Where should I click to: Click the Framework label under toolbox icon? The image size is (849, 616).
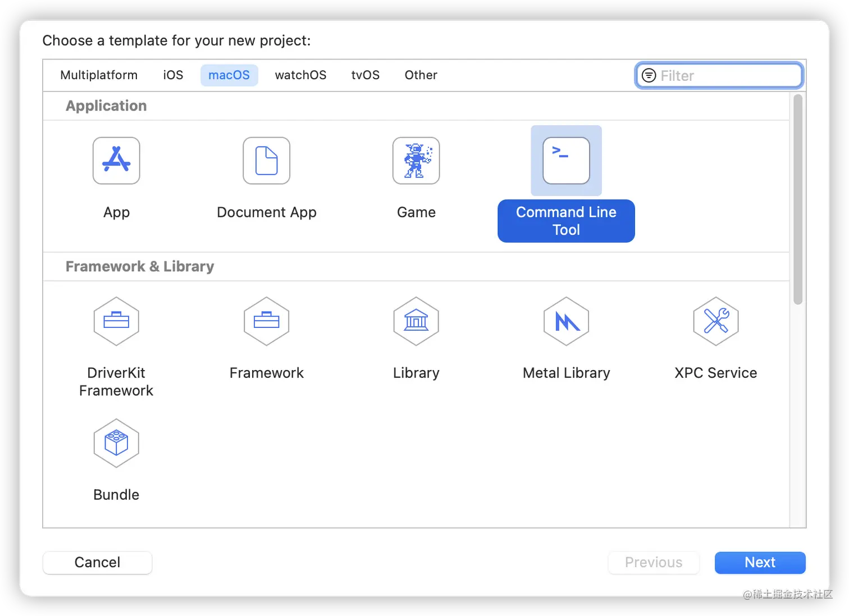(x=267, y=373)
